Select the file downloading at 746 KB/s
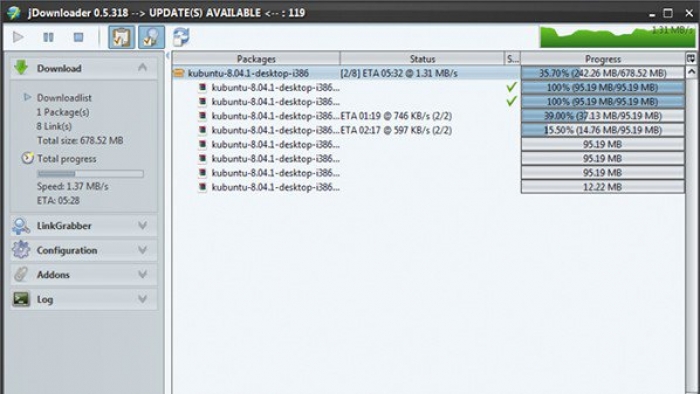The width and height of the screenshot is (700, 394). pos(346,116)
